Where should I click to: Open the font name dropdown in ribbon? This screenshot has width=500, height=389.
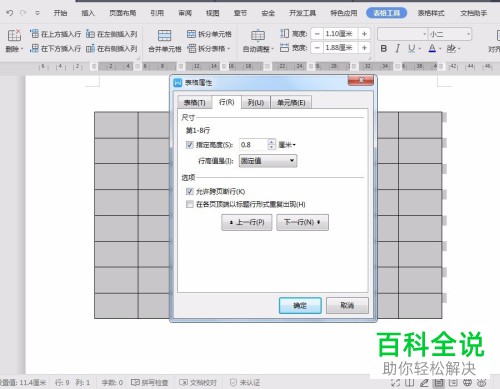click(x=424, y=34)
